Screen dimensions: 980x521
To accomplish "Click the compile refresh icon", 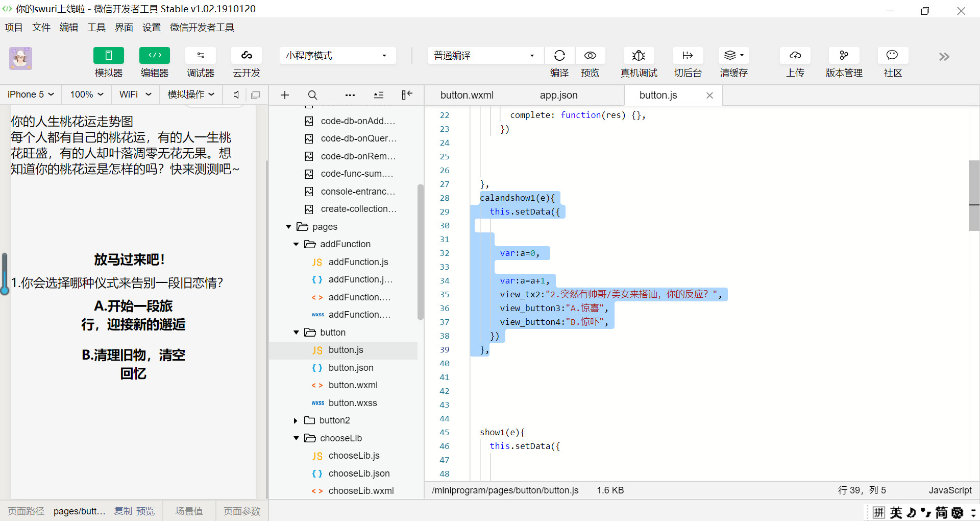I will 559,56.
